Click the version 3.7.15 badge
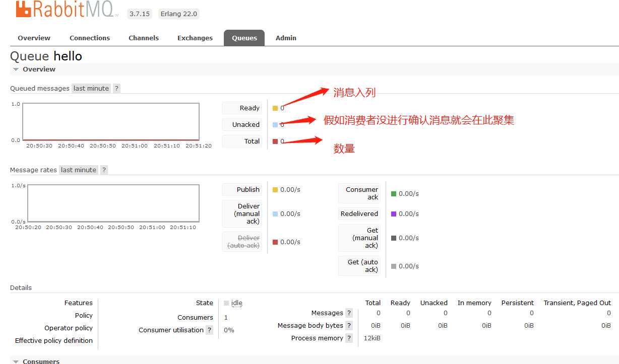This screenshot has width=619, height=364. pos(140,14)
